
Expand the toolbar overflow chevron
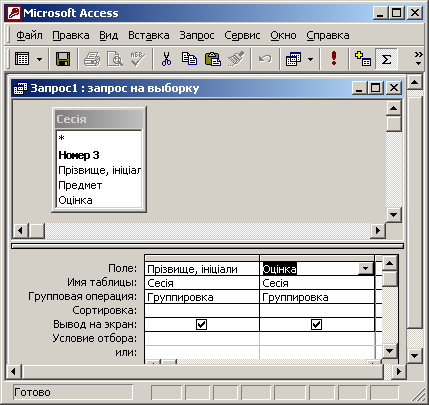tap(418, 59)
